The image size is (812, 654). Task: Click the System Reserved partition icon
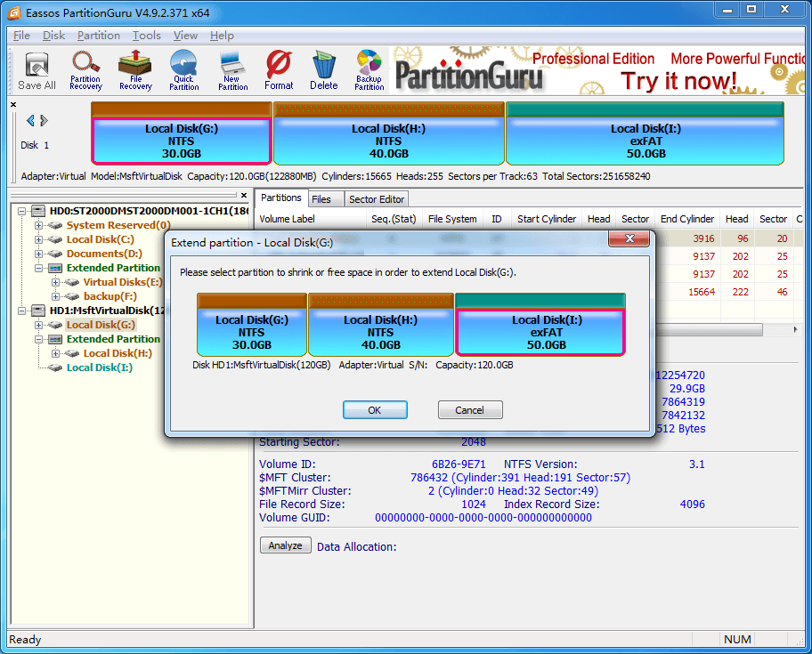(55, 226)
